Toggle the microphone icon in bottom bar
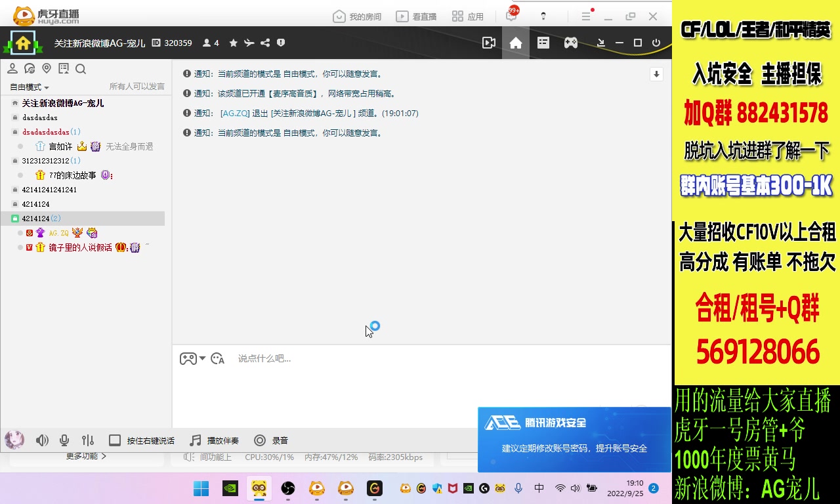This screenshot has width=840, height=504. (64, 440)
